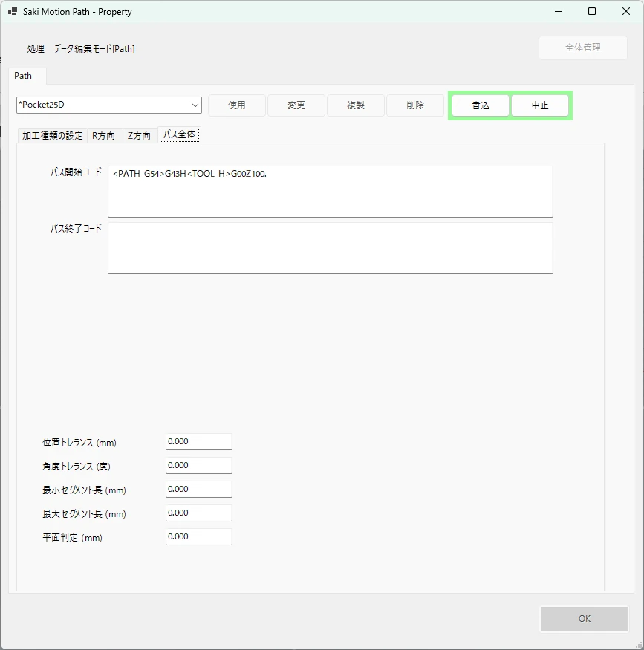Click the 最小セグメント長 (mm) input field
This screenshot has width=644, height=650.
coord(199,489)
